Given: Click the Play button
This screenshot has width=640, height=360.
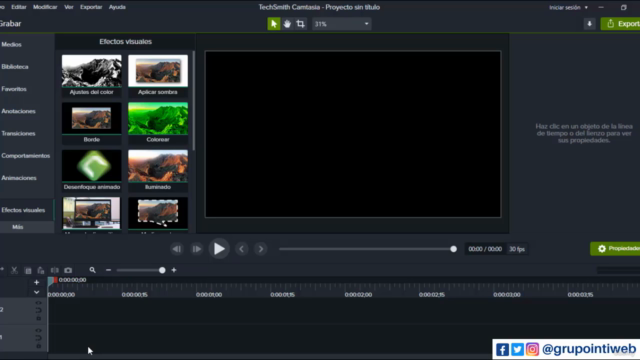Looking at the screenshot, I should click(x=219, y=249).
